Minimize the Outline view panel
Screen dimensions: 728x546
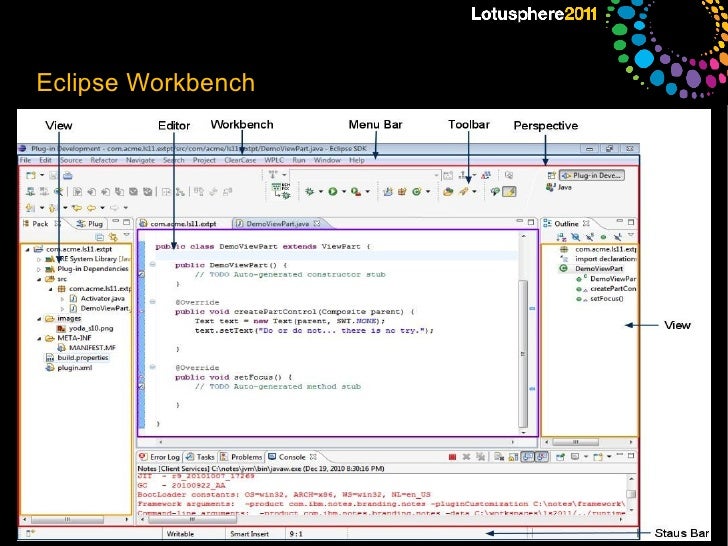click(619, 221)
